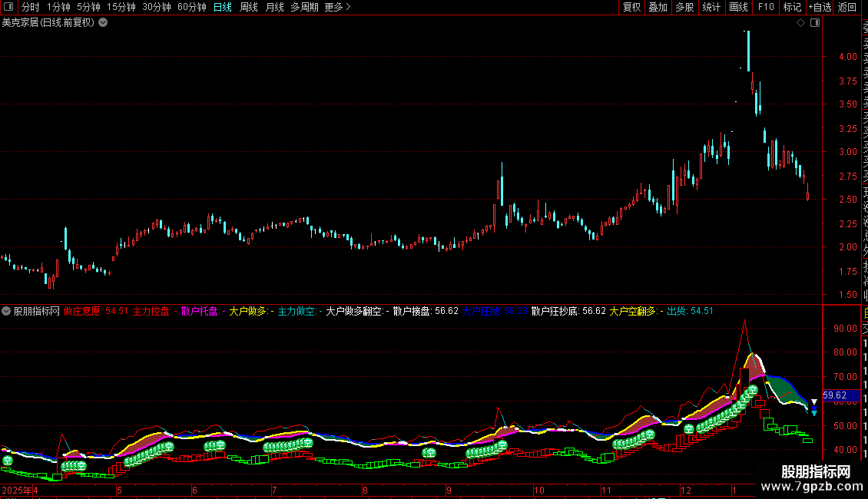Open the 多股 multi-stock view

coord(684,7)
